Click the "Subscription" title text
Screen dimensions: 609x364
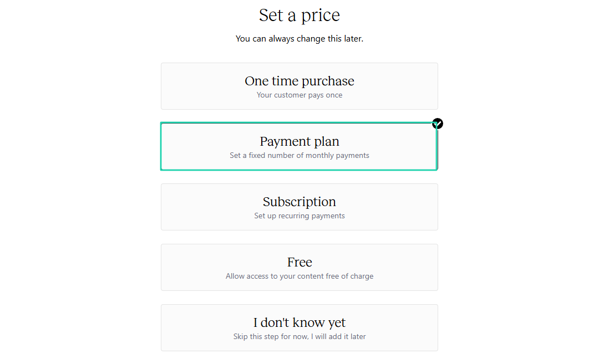click(x=300, y=202)
